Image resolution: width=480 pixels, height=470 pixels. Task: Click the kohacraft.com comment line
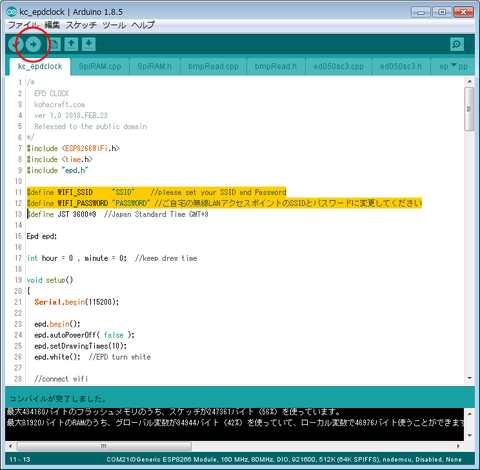pyautogui.click(x=60, y=104)
